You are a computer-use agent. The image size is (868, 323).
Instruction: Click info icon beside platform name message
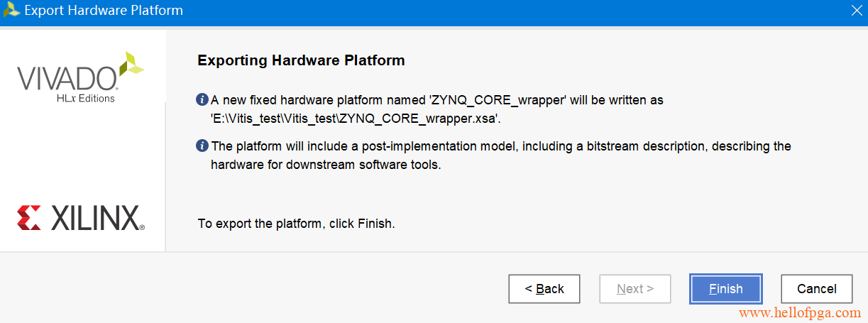(202, 99)
